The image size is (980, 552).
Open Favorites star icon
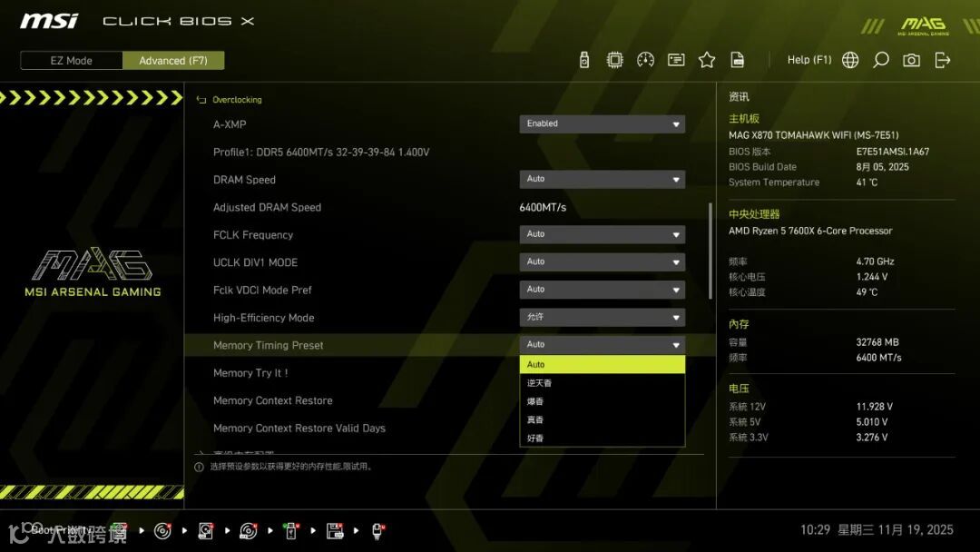(707, 60)
